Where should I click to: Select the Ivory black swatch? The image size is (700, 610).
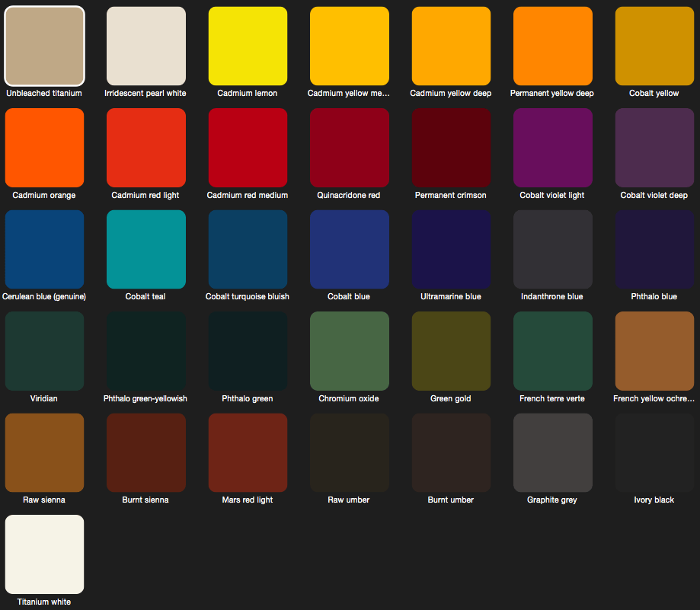pyautogui.click(x=654, y=452)
